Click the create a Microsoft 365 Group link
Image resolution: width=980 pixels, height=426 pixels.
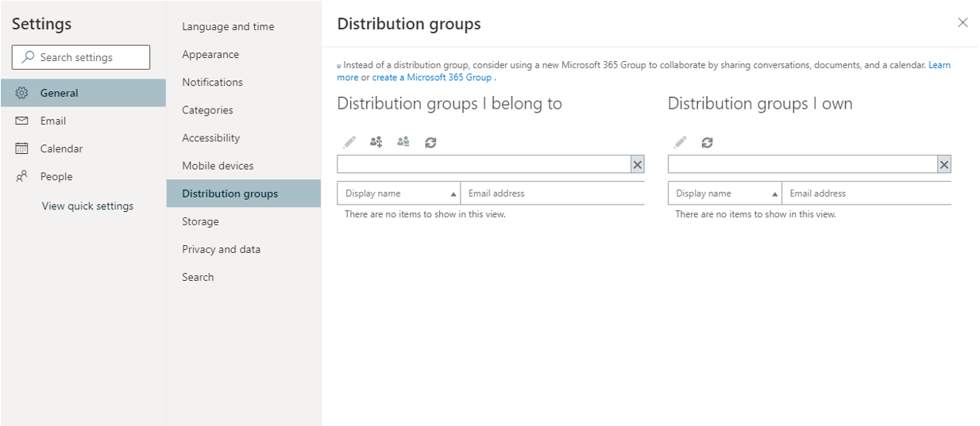(432, 78)
